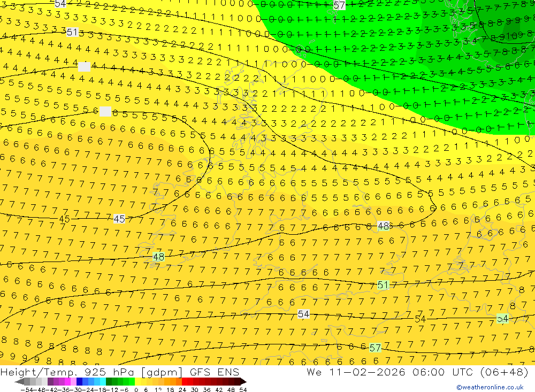Click the bright red swatch above 24

coord(185,381)
